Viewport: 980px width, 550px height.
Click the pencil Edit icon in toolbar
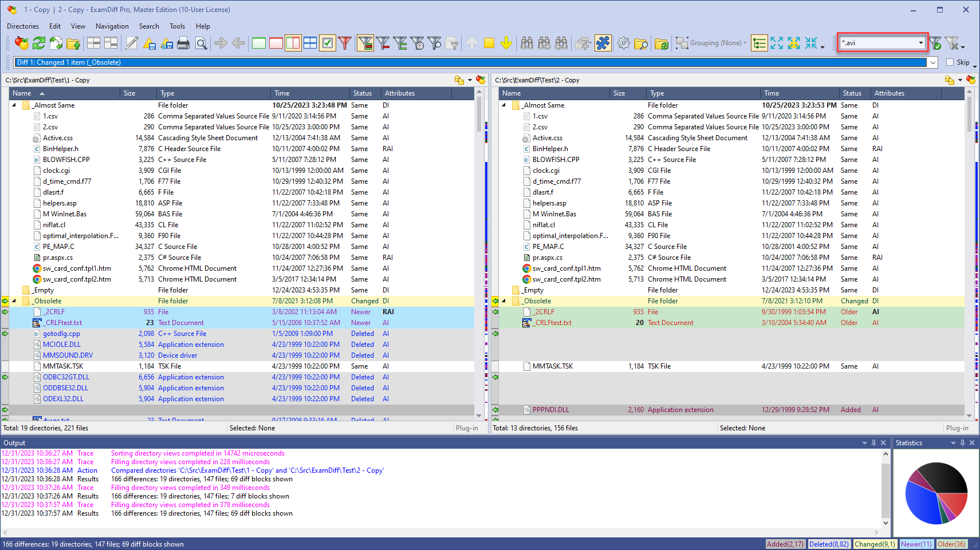pos(132,43)
